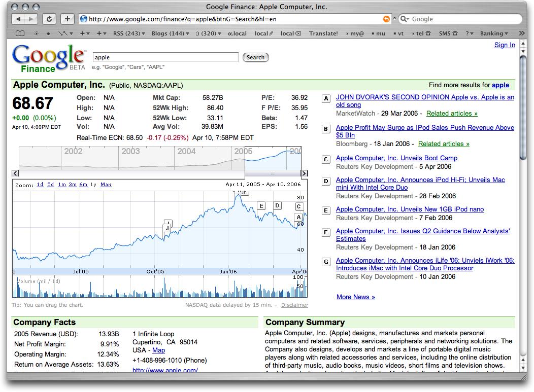
Task: Select news marker C on the chart
Action: [298, 206]
